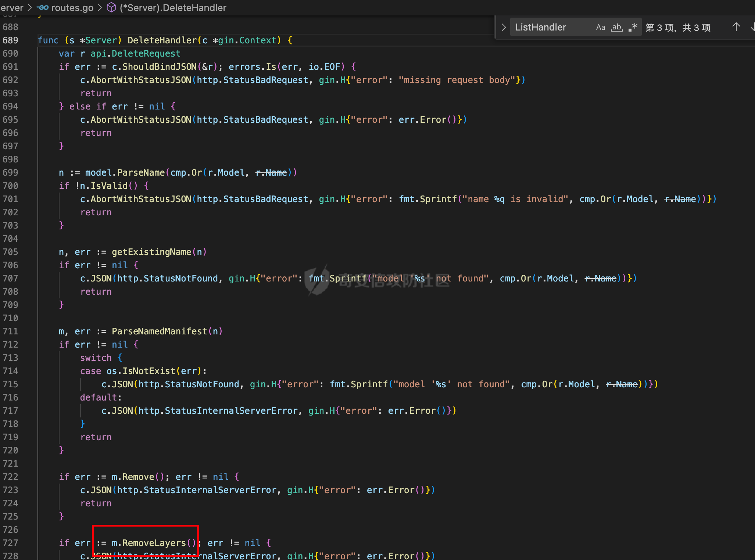Toggle Match Whole Word option
The height and width of the screenshot is (560, 755).
pyautogui.click(x=616, y=27)
